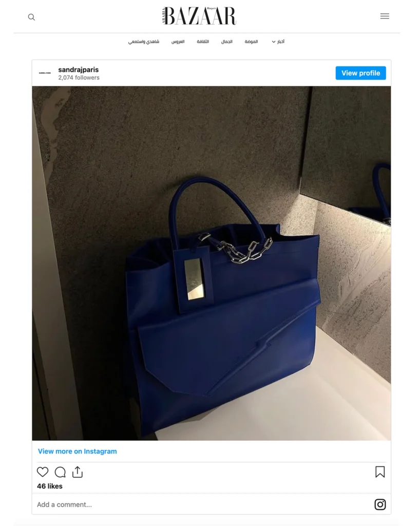Open the شاهدي واستمعي menu item

(143, 42)
